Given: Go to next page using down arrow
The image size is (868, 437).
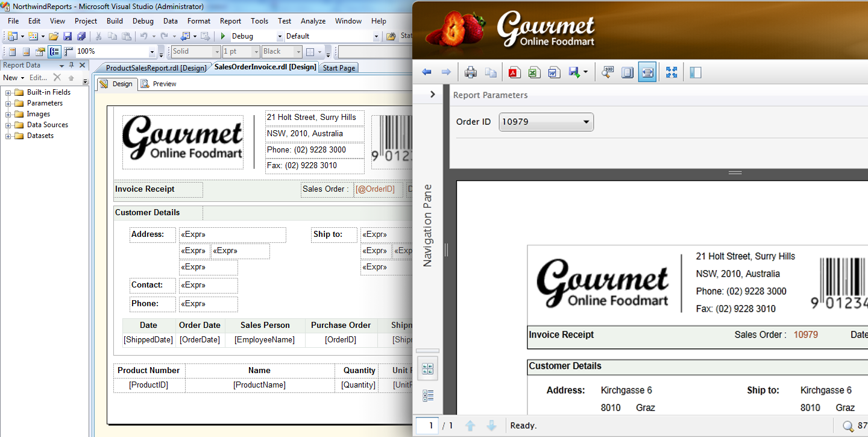Looking at the screenshot, I should pyautogui.click(x=491, y=426).
